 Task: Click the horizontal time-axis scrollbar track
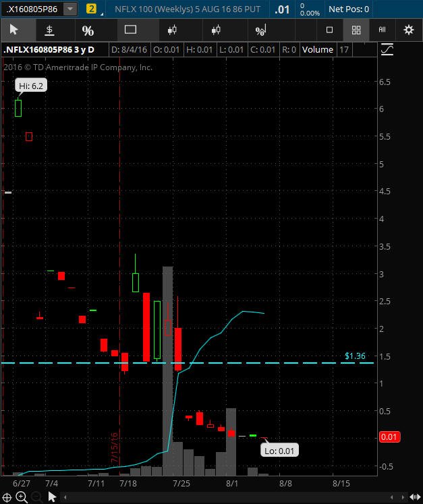click(x=228, y=497)
